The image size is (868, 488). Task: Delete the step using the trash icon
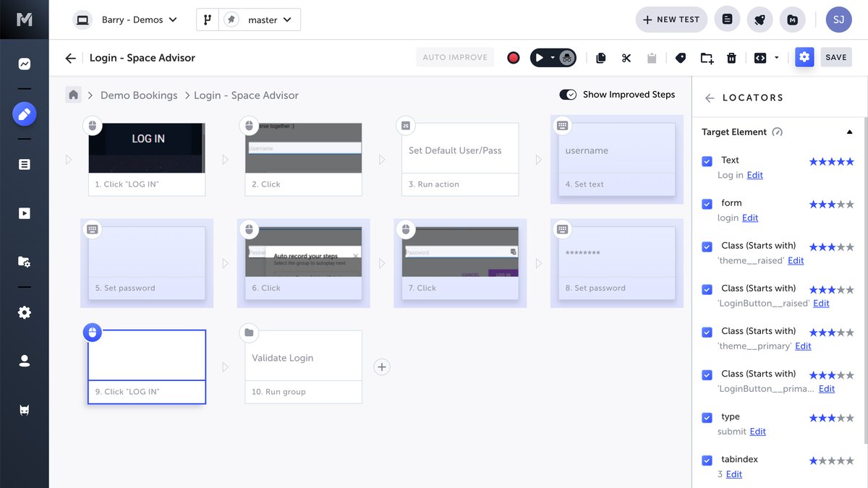point(731,58)
